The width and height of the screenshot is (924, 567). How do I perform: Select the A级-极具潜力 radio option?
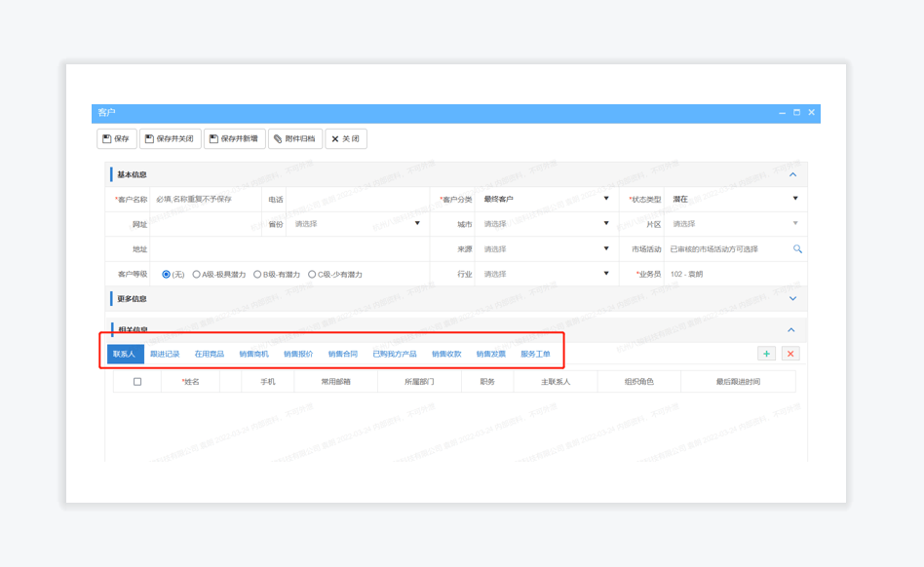click(197, 275)
